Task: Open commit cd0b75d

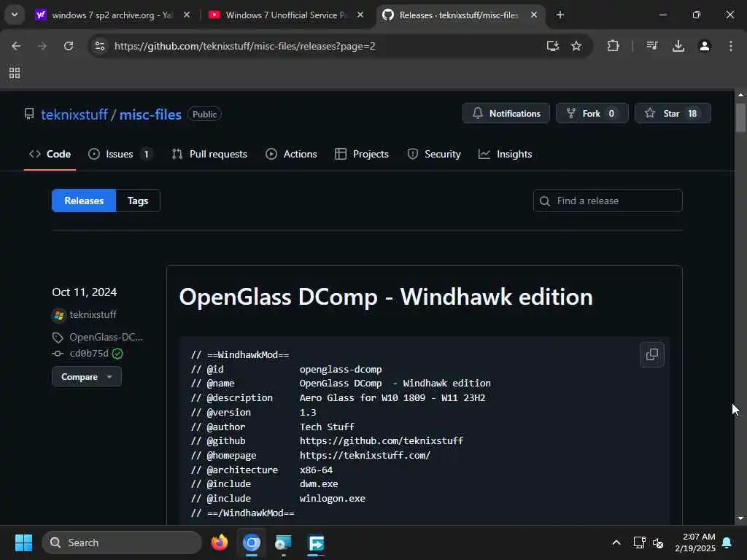Action: tap(89, 354)
